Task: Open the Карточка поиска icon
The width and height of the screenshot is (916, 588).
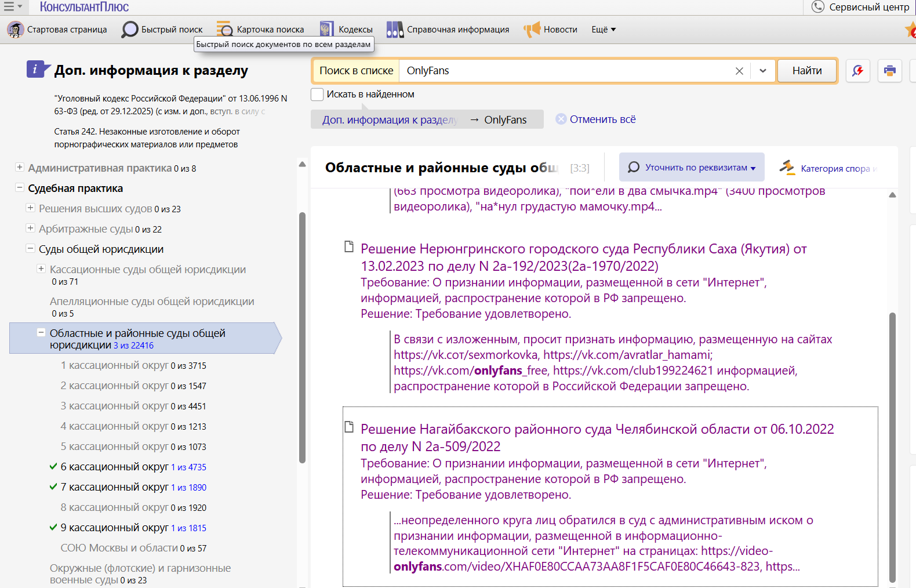Action: (224, 30)
